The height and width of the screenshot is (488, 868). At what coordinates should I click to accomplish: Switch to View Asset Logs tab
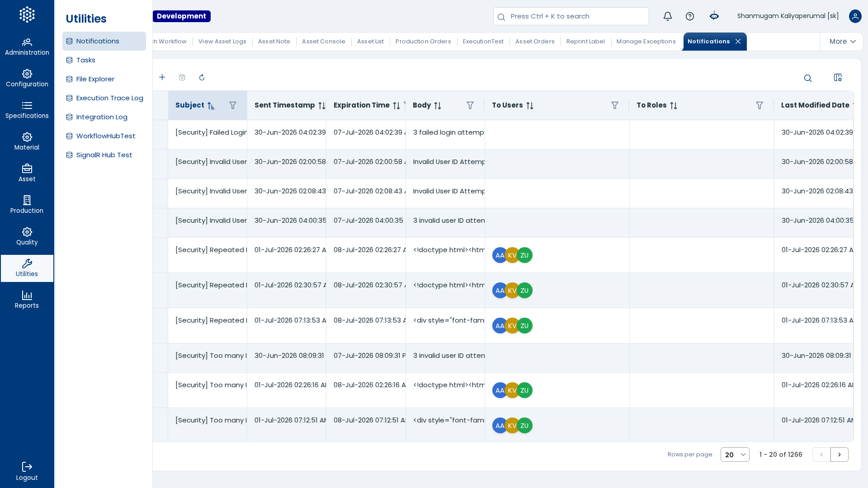[x=222, y=42]
